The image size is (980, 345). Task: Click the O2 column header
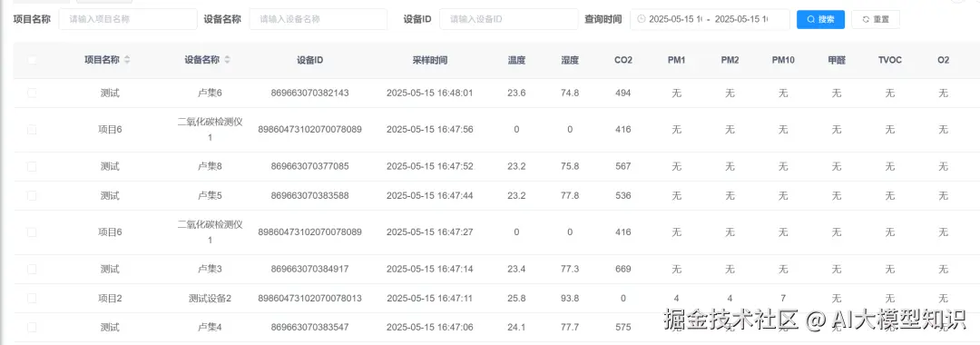pyautogui.click(x=943, y=61)
